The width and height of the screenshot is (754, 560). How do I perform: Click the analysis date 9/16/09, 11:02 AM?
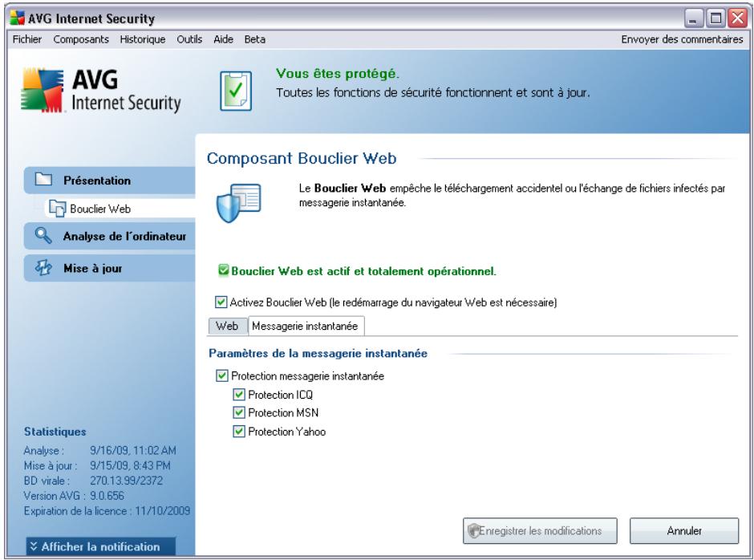point(132,450)
